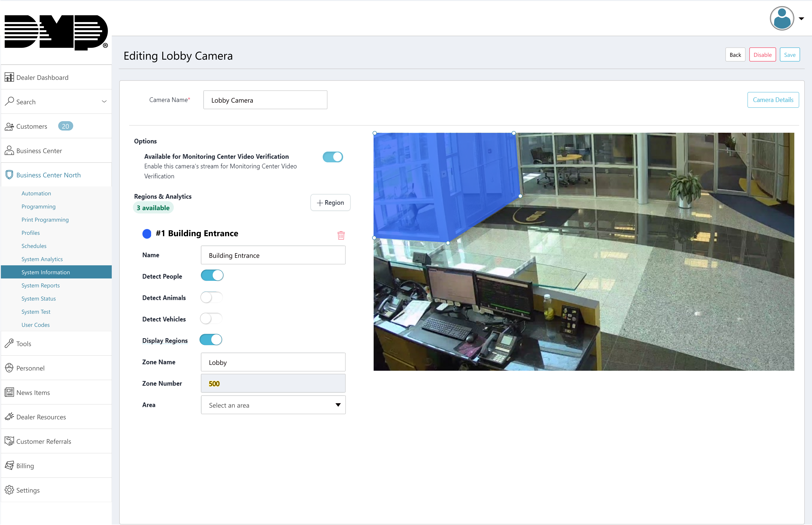Click the Zone Name input field

(x=273, y=362)
